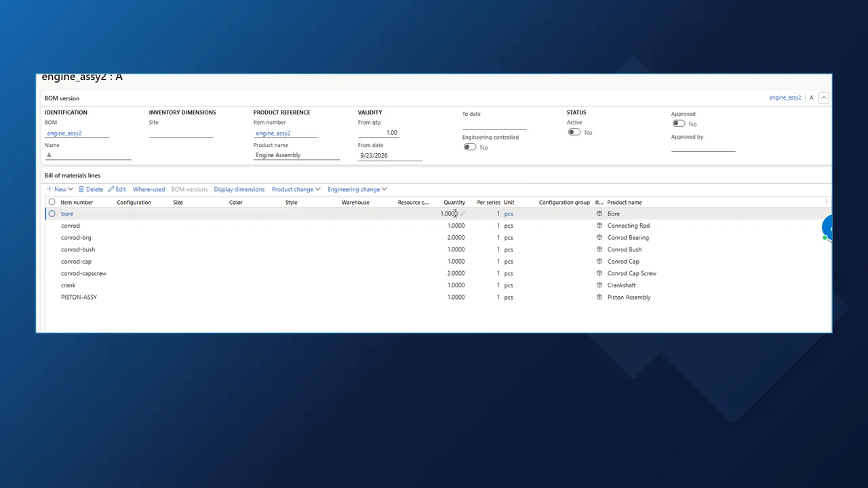The width and height of the screenshot is (868, 488).
Task: Click the item icon in Bore row
Action: 599,213
